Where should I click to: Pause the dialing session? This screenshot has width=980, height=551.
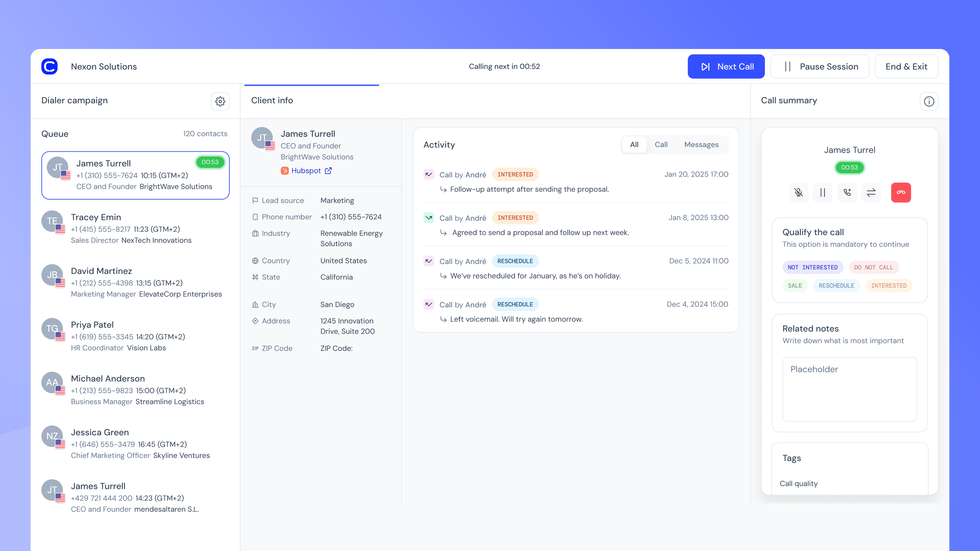point(820,66)
